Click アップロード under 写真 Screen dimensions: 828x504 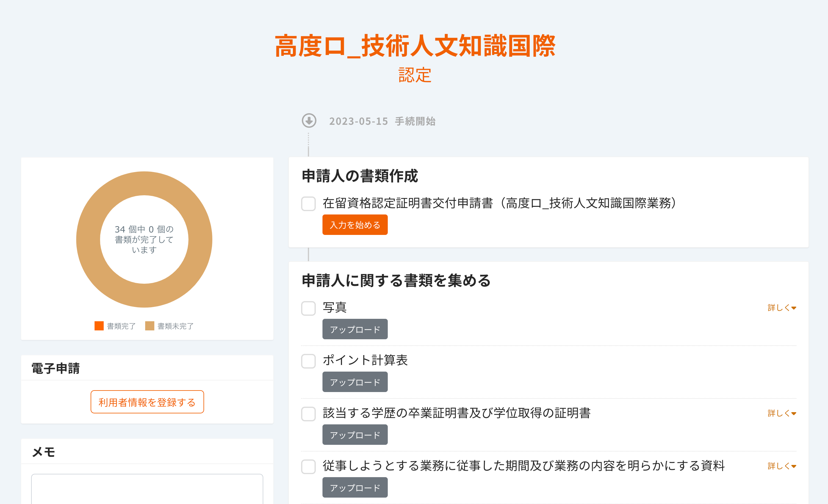(x=355, y=329)
